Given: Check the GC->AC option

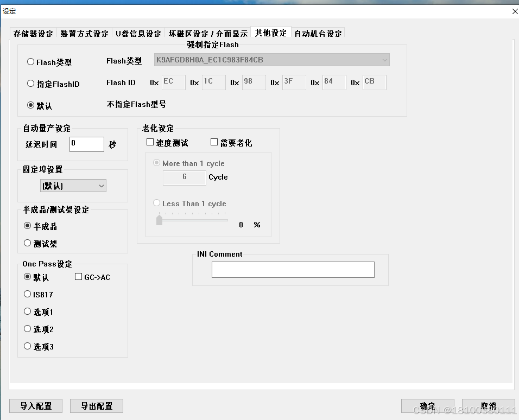Looking at the screenshot, I should tap(78, 277).
